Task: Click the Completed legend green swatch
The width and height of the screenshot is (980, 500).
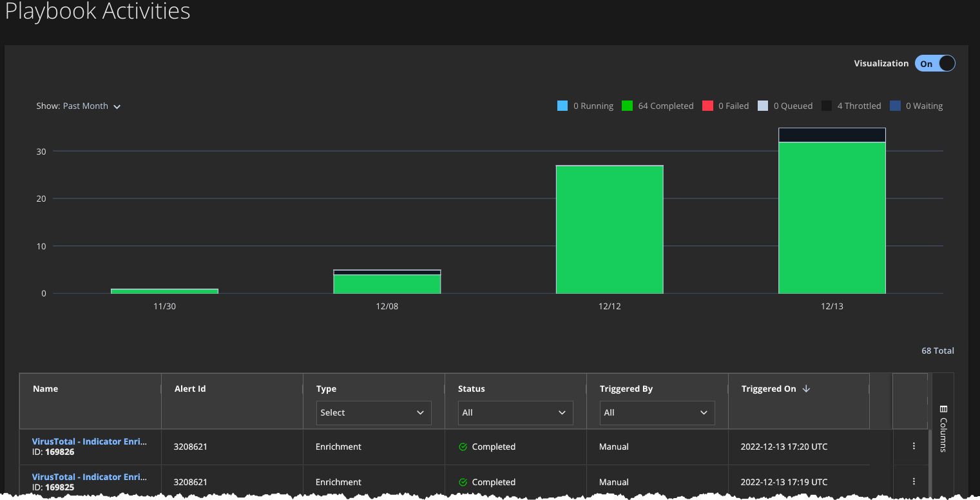Action: [x=627, y=106]
